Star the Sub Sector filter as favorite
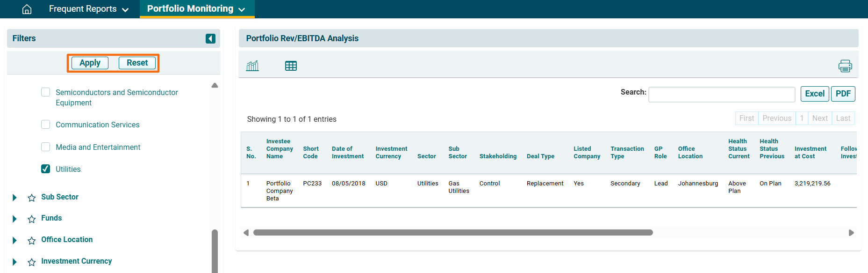Viewport: 868px width, 273px height. tap(32, 198)
